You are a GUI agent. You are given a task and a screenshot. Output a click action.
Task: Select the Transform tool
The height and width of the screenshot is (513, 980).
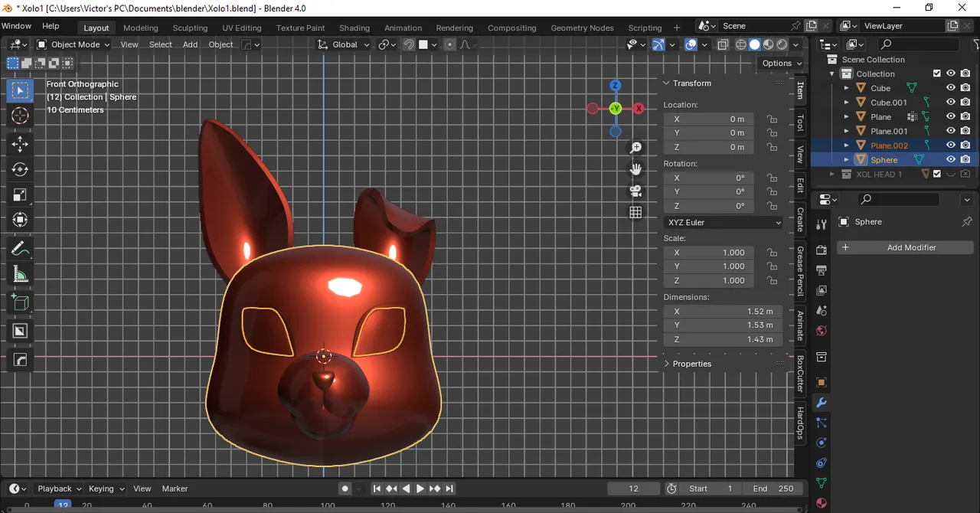tap(20, 220)
